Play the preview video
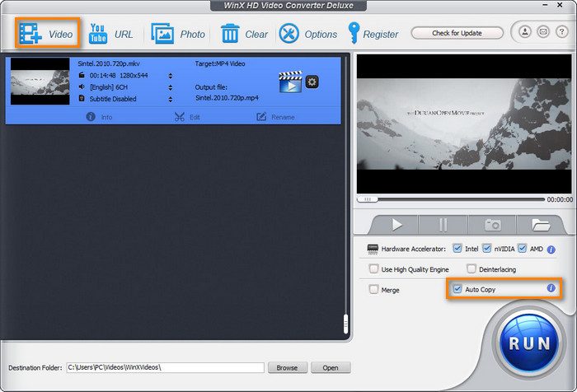The width and height of the screenshot is (577, 392). (396, 225)
